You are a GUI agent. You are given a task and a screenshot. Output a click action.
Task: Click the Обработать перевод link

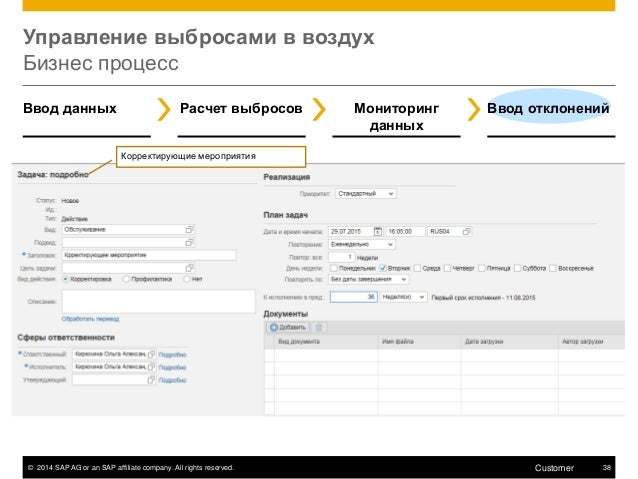coord(90,319)
